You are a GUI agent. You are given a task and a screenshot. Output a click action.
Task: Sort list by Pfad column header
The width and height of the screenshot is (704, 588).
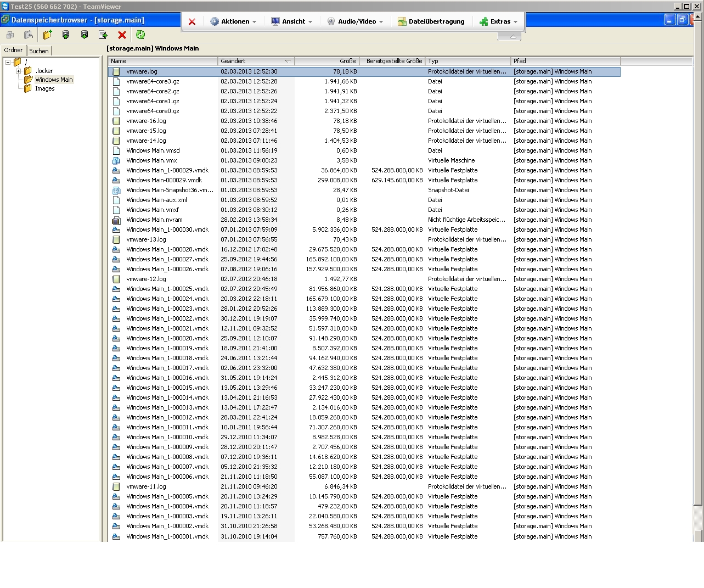(566, 61)
